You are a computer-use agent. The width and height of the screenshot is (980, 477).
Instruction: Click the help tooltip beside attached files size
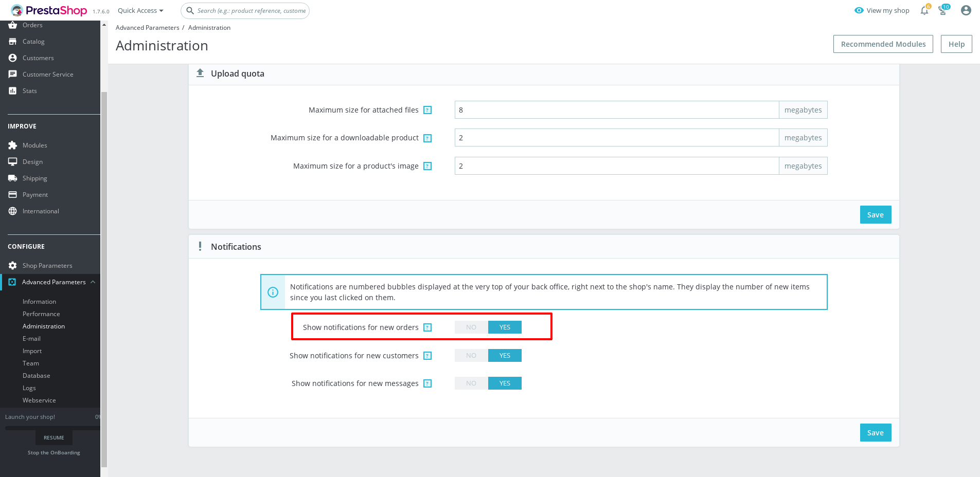click(427, 109)
